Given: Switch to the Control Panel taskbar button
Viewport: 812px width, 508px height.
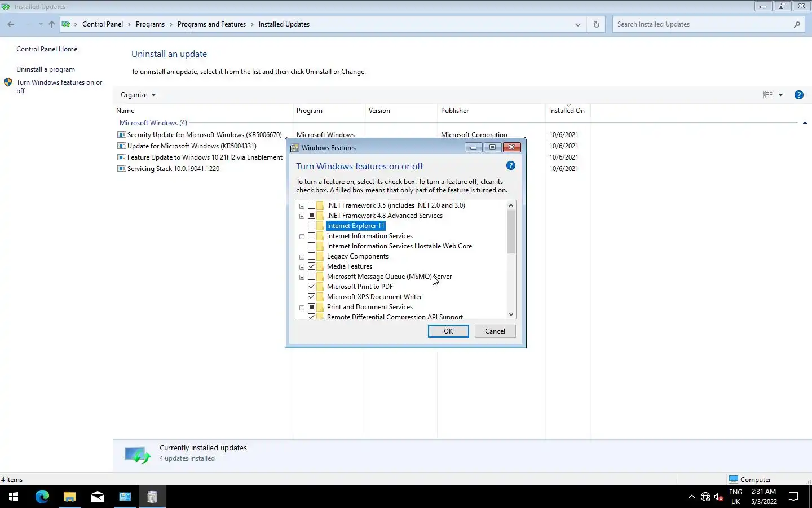Looking at the screenshot, I should coord(125,497).
